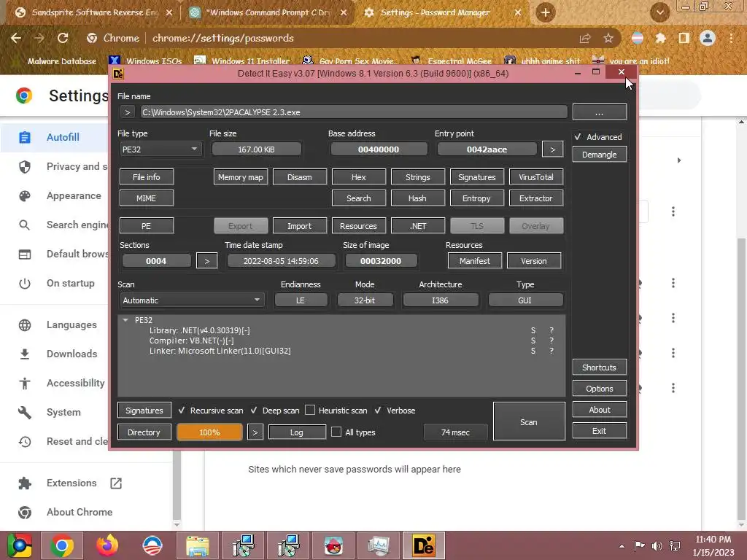Expand the arrow right of Settings password row
Viewport: 747px width, 560px height.
pyautogui.click(x=679, y=160)
